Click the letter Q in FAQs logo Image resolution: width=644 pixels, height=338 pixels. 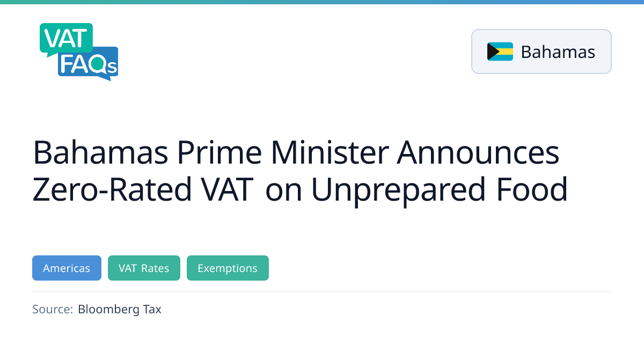99,65
